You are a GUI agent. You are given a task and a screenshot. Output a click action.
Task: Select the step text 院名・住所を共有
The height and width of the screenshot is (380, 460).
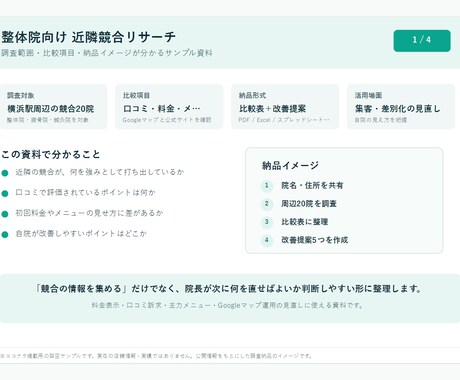(312, 186)
